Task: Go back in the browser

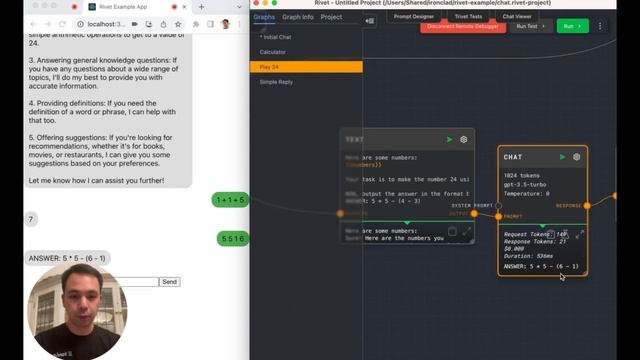Action: (33, 24)
